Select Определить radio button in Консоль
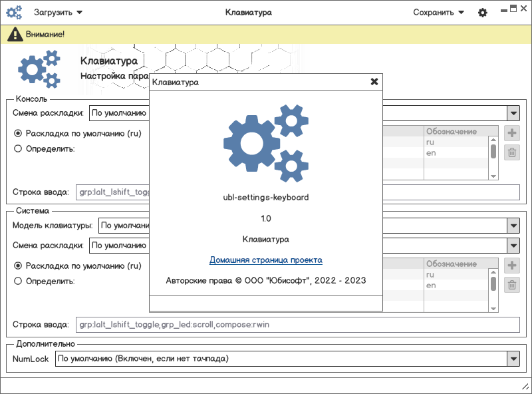532x394 pixels. point(19,148)
